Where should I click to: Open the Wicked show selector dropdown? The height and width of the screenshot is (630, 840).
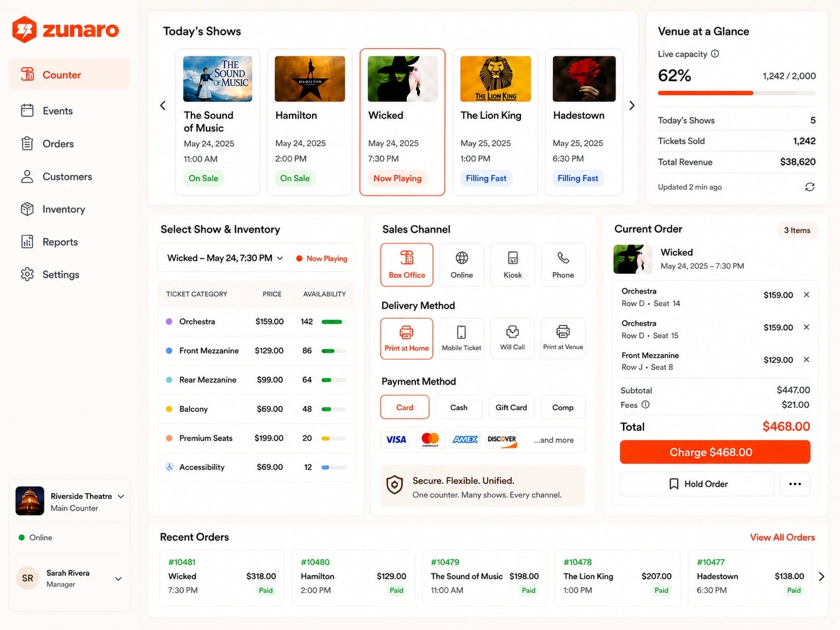point(225,258)
